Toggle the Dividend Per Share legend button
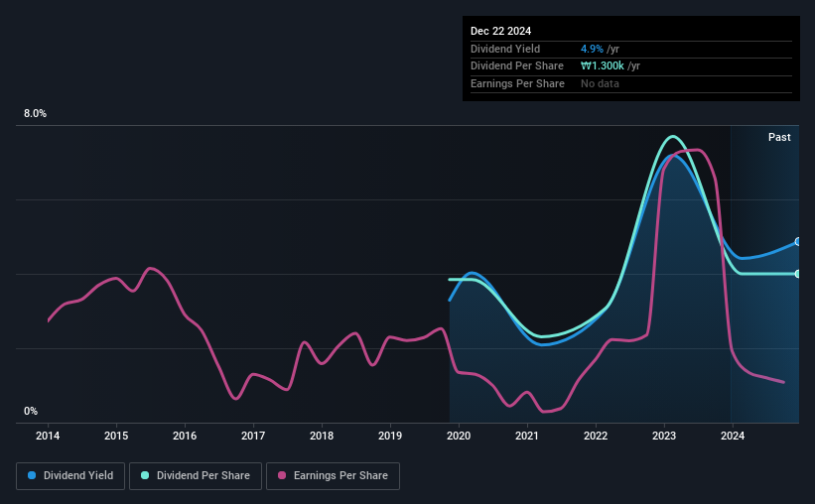The image size is (815, 504). (x=196, y=476)
